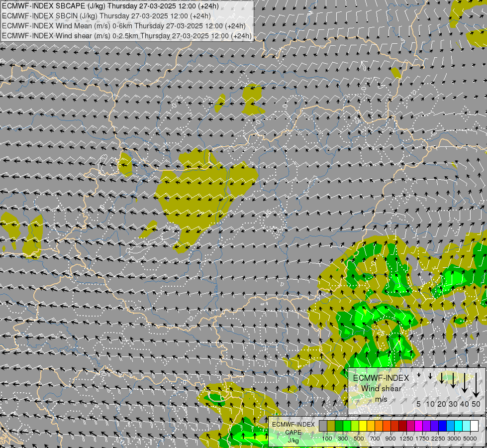The width and height of the screenshot is (487, 448).
Task: Select the bright magenta CAPE swatch
Action: pos(419,426)
